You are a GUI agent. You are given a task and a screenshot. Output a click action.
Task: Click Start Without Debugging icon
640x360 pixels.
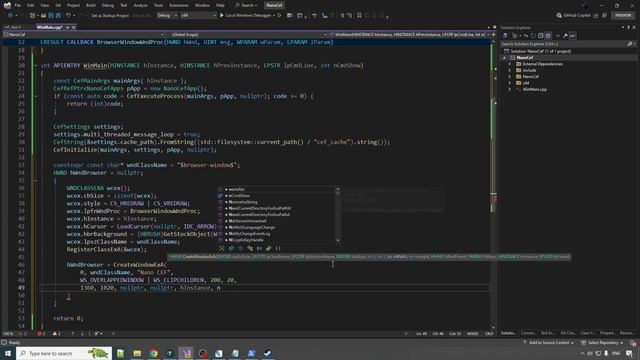[x=280, y=16]
